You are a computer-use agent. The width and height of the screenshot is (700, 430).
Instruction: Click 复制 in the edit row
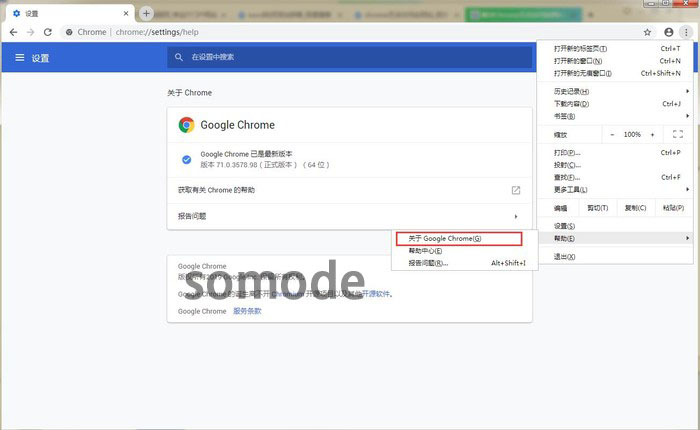[x=636, y=208]
